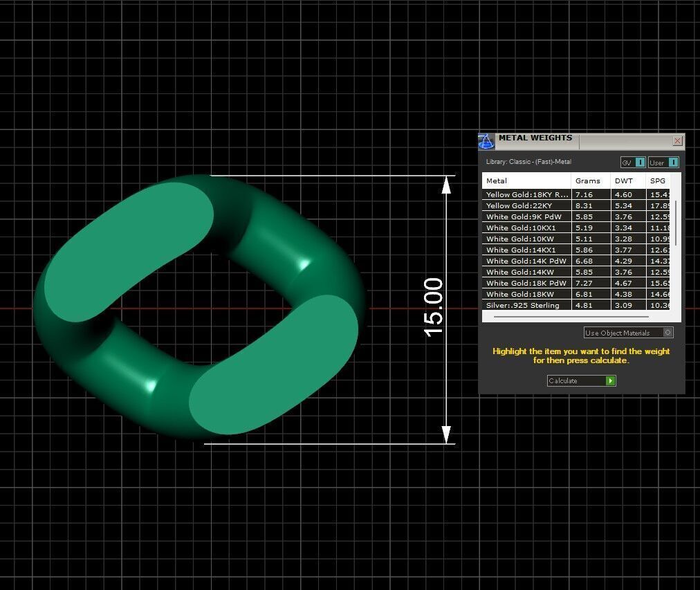Click the 6.81 grams value for 18KW
Image resolution: width=700 pixels, height=590 pixels.
(584, 294)
